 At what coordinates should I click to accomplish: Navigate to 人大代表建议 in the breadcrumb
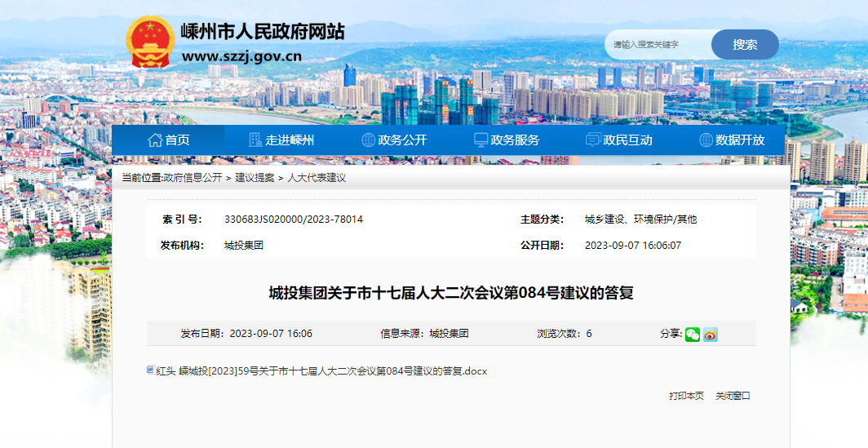pyautogui.click(x=317, y=178)
